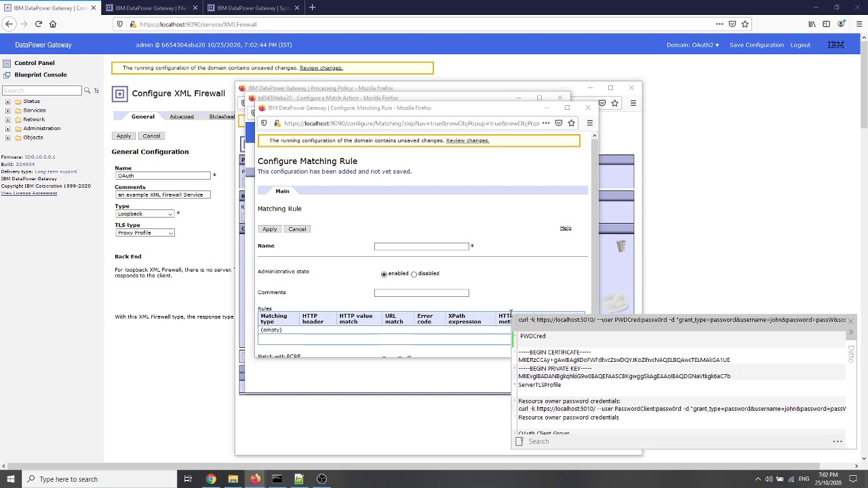Open Help link in Matching Rule popup
Image resolution: width=868 pixels, height=488 pixels.
click(x=566, y=228)
